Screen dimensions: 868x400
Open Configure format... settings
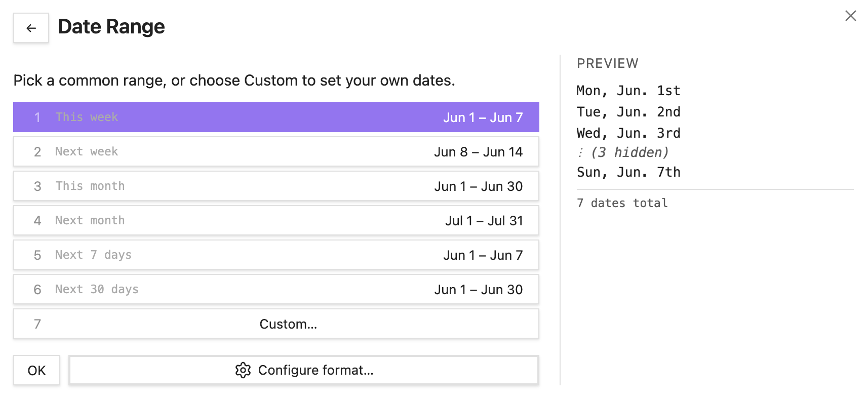304,370
